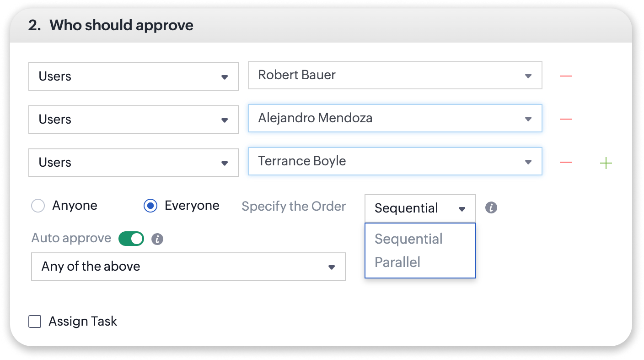This screenshot has height=360, width=644.
Task: Open third row Users type dropdown
Action: tap(133, 163)
